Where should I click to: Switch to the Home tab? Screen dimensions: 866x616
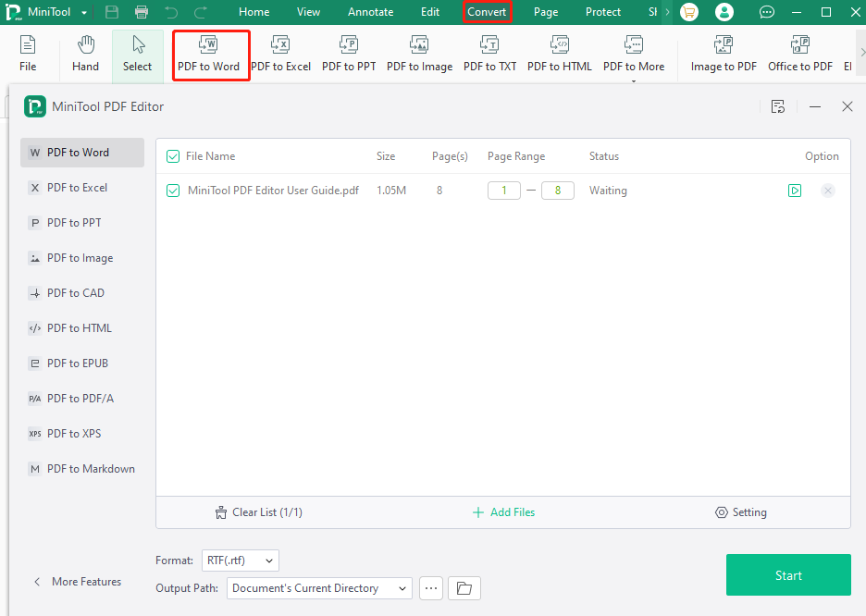[254, 12]
